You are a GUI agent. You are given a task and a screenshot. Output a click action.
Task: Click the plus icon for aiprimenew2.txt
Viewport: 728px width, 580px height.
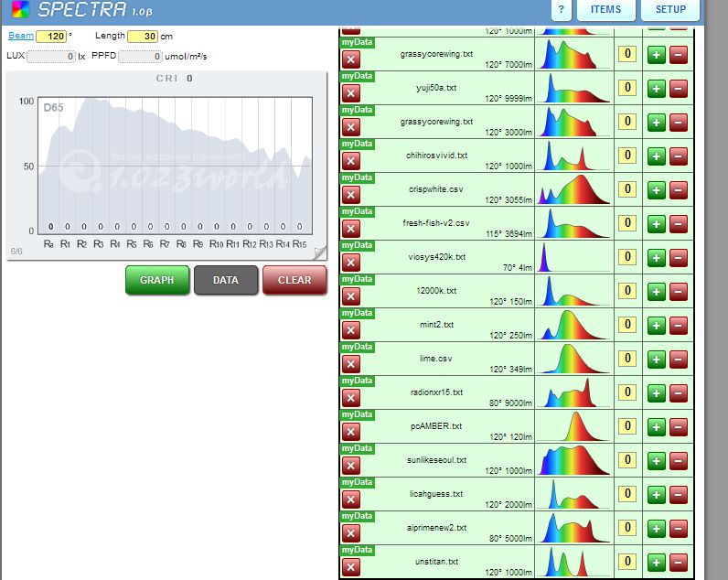[656, 530]
